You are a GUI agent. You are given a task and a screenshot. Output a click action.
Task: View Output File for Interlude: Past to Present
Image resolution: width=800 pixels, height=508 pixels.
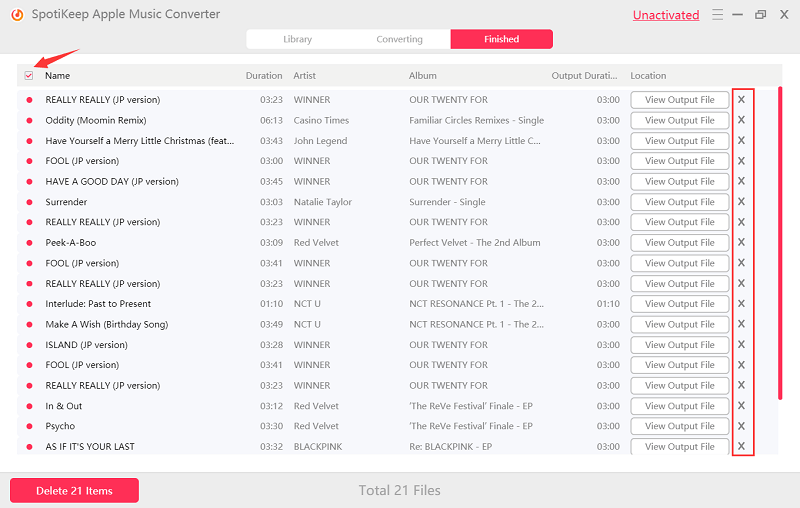tap(680, 304)
